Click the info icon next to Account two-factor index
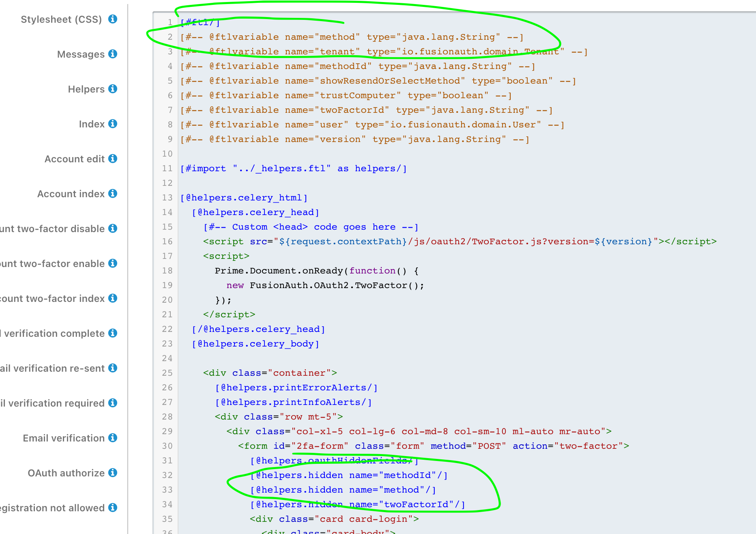The height and width of the screenshot is (534, 756). [112, 298]
